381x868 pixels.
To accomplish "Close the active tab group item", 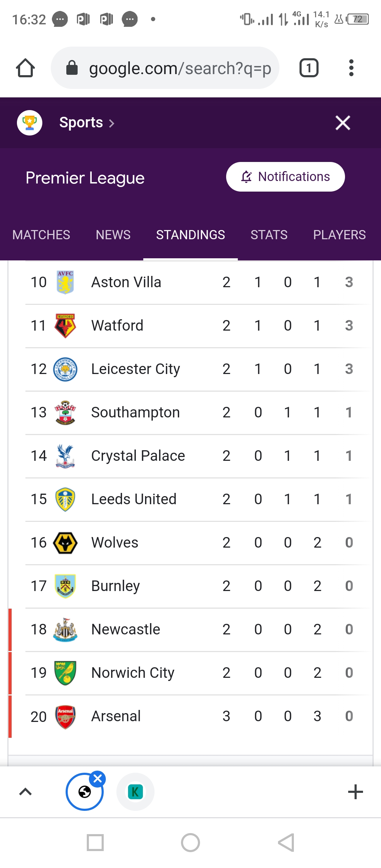I will [x=98, y=778].
